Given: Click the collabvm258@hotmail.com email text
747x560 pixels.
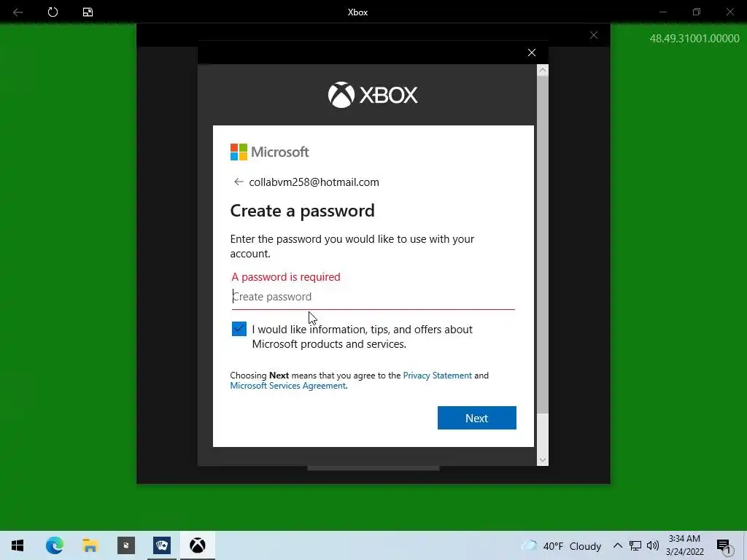Looking at the screenshot, I should (x=314, y=182).
